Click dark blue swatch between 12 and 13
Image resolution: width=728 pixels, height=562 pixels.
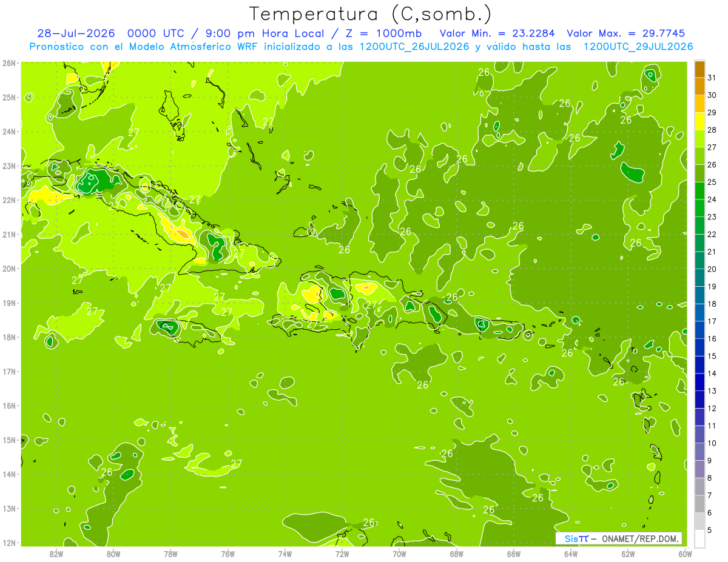(699, 400)
